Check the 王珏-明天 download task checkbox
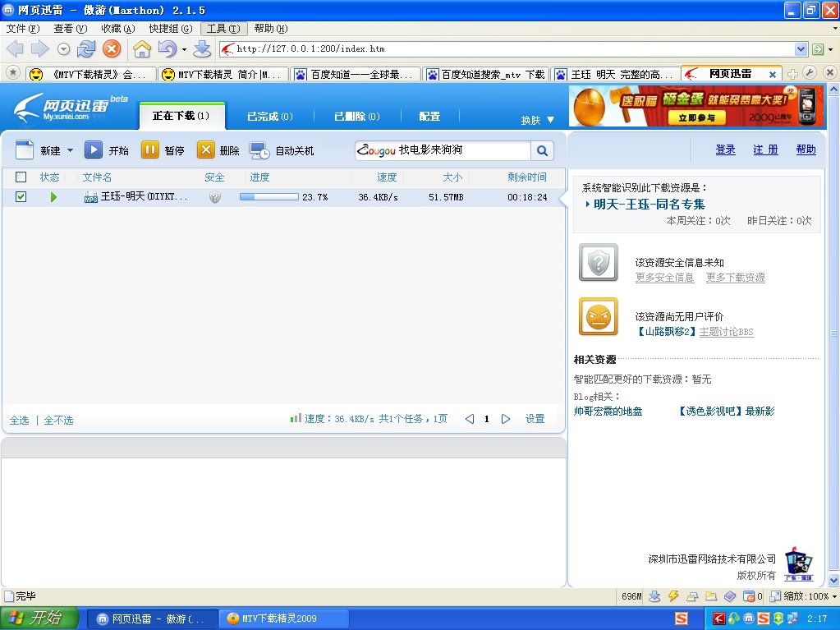 21,197
